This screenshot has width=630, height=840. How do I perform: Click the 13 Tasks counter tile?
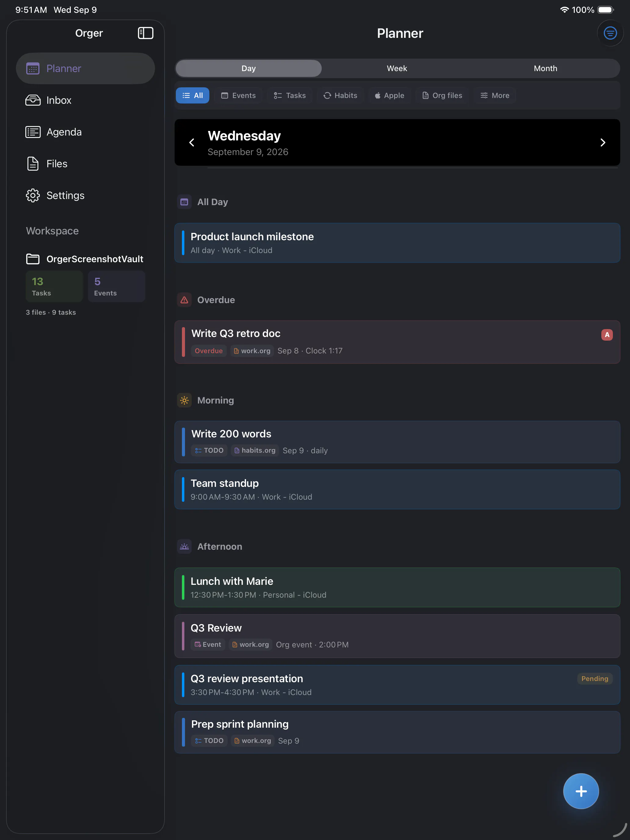[54, 286]
